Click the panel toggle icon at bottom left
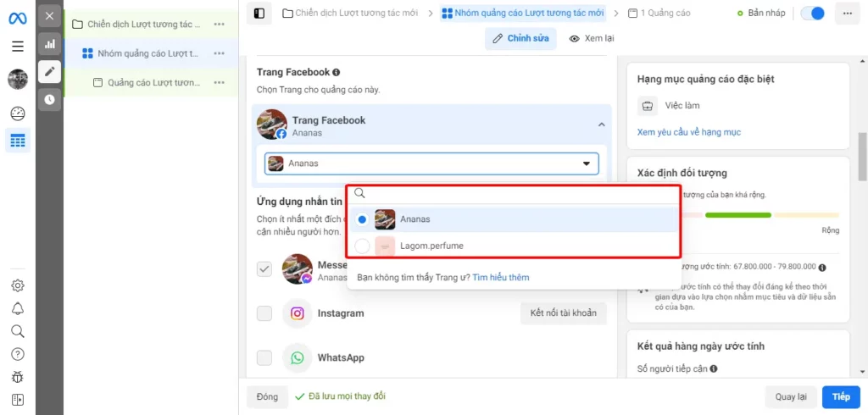This screenshot has height=415, width=868. 18,400
